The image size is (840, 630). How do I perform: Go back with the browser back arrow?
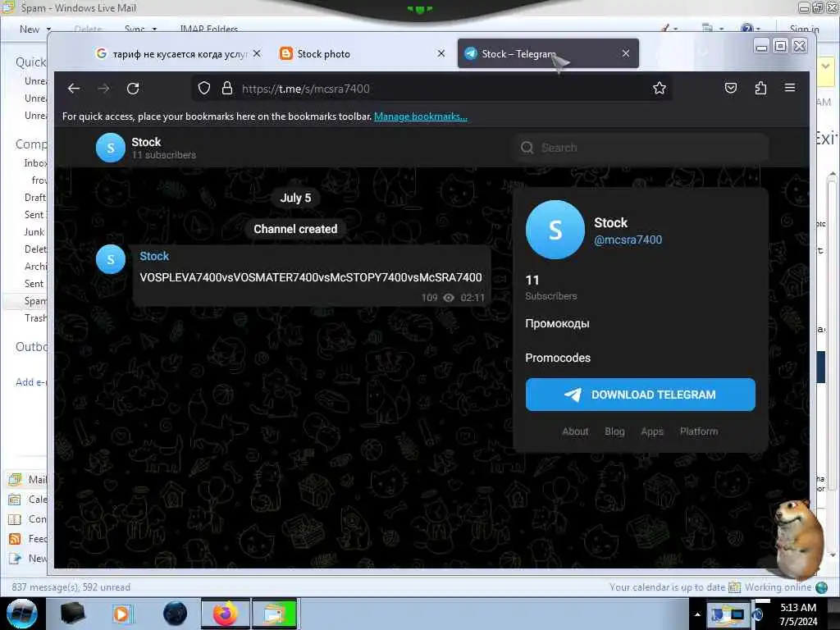74,89
